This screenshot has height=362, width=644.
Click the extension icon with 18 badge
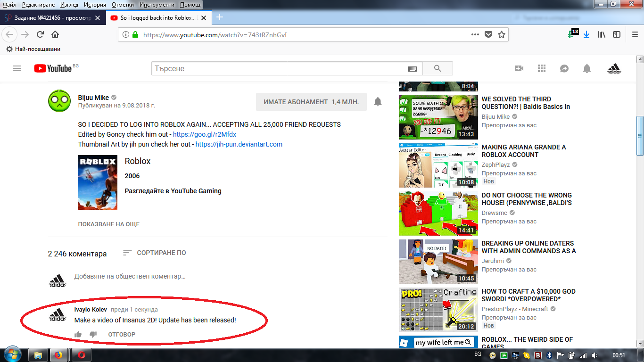(572, 34)
